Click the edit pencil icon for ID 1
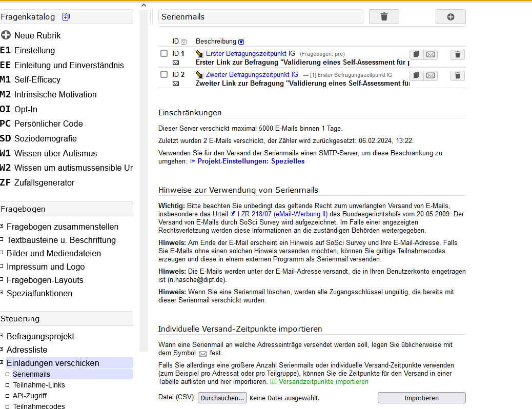Viewport: 532px width, 409px height. click(199, 54)
